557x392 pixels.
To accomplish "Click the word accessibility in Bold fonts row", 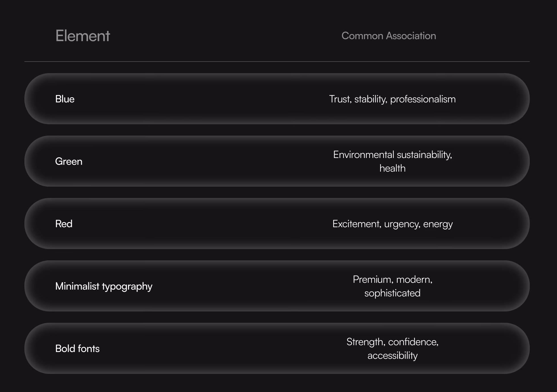I will tap(392, 356).
